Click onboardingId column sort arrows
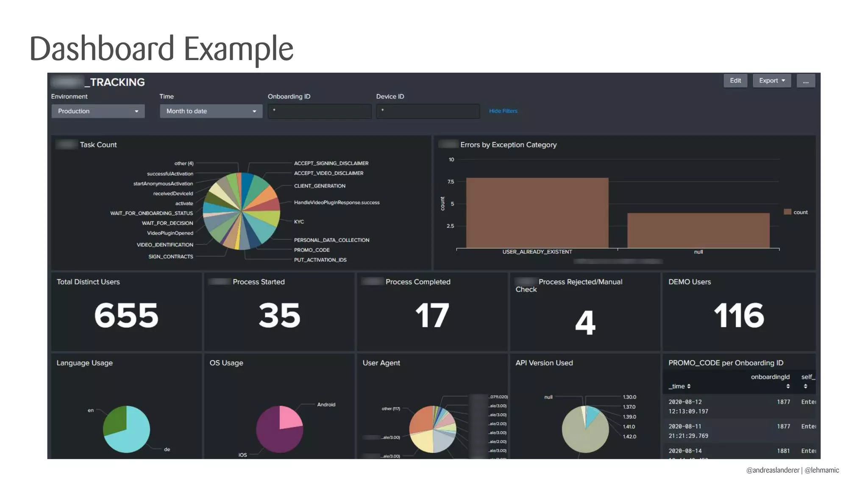The width and height of the screenshot is (868, 488). [788, 386]
